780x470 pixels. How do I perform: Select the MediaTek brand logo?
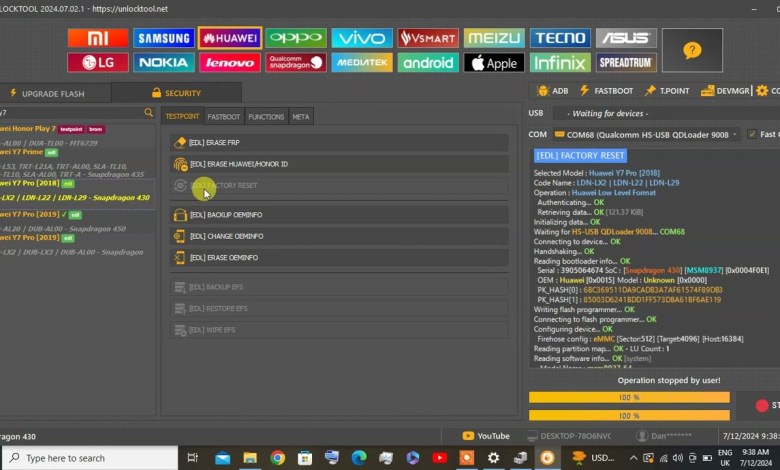point(362,63)
